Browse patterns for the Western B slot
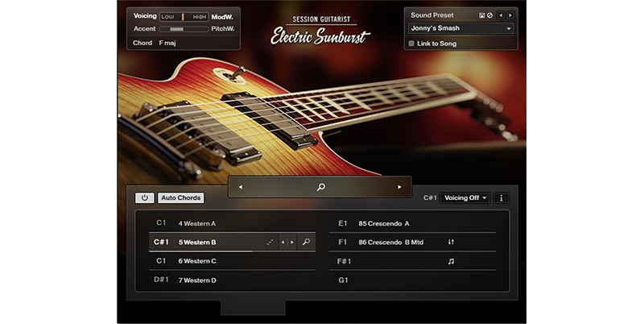 [306, 242]
